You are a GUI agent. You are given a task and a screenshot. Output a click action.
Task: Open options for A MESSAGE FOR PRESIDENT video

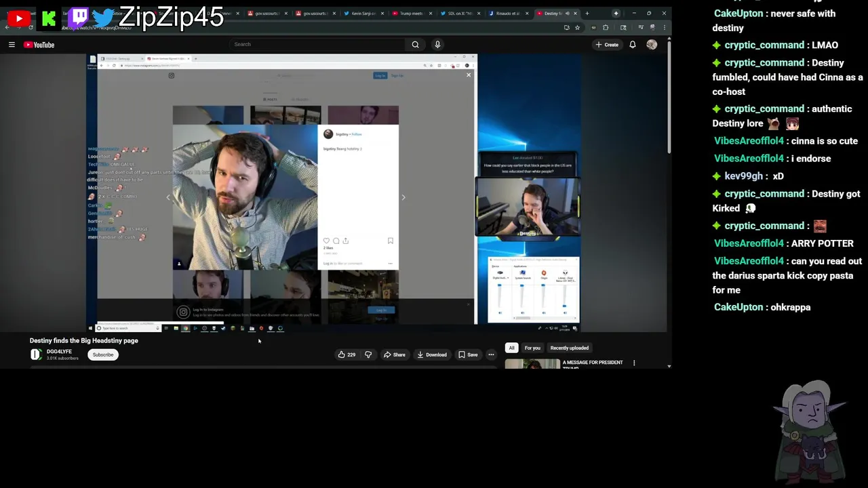point(634,363)
